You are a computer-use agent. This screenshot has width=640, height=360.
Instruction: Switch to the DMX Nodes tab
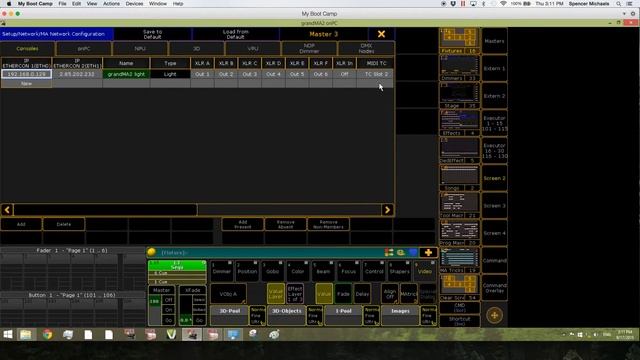tap(366, 49)
